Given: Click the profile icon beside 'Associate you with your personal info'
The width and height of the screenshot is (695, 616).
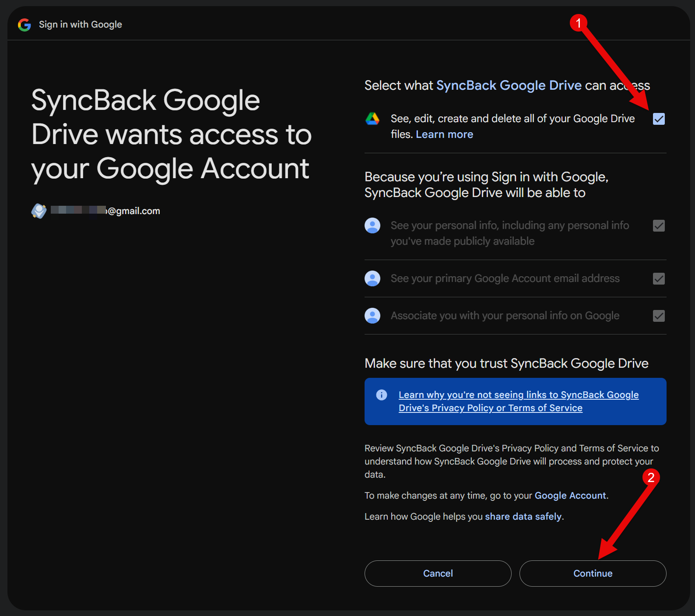Looking at the screenshot, I should click(372, 316).
